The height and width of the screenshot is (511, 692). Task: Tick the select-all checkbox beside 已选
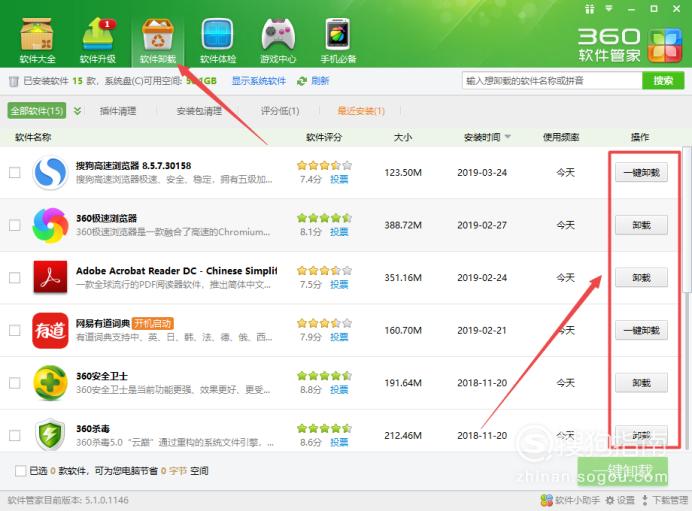20,471
